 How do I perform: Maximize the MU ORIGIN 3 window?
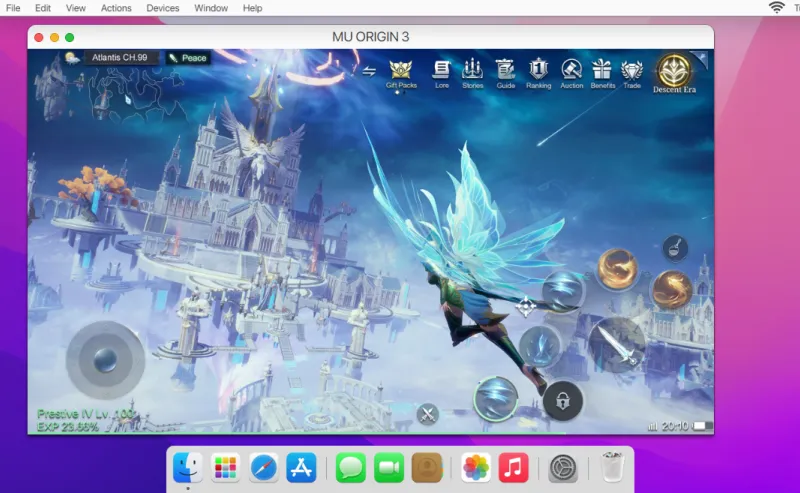pos(69,37)
